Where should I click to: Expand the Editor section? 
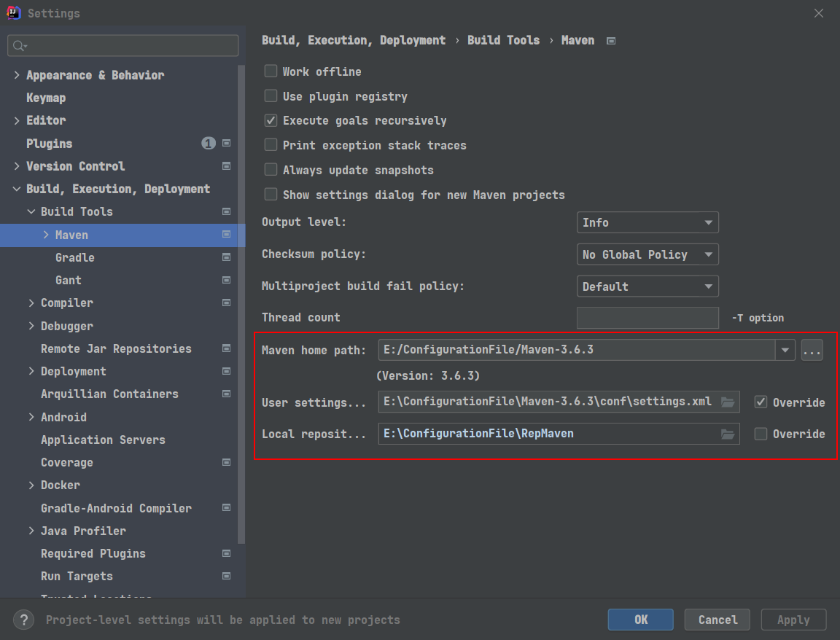point(17,120)
